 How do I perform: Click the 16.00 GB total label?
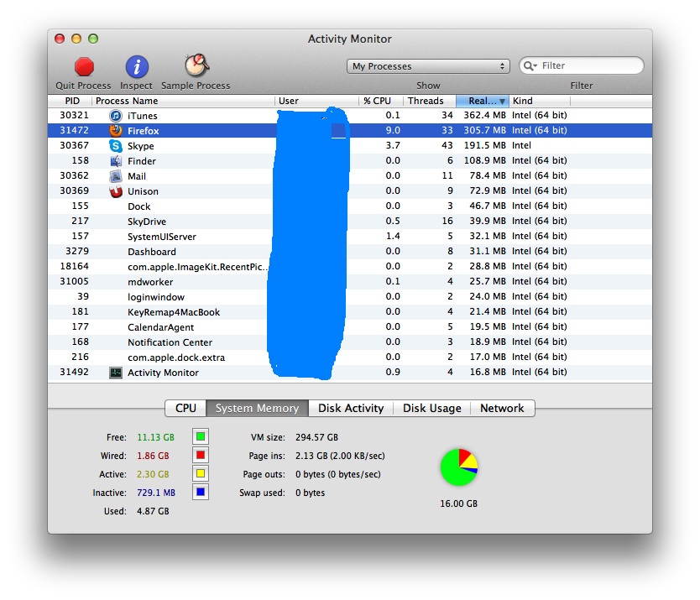pos(458,503)
